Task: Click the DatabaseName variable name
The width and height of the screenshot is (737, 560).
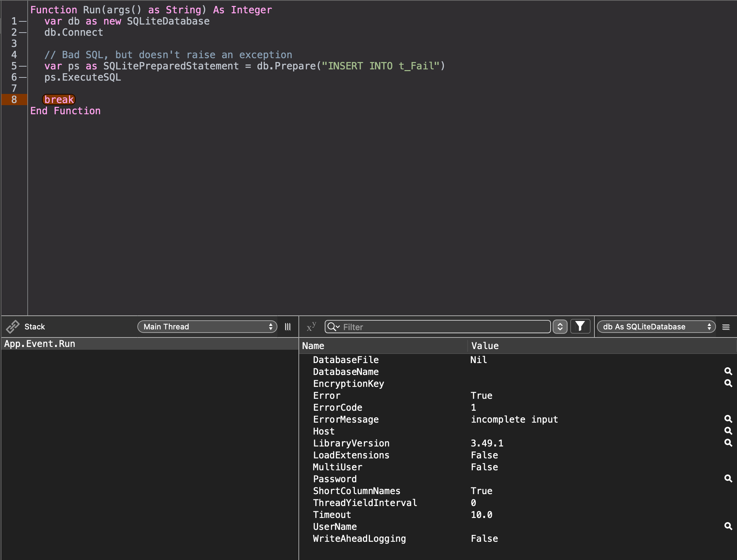Action: pos(346,372)
